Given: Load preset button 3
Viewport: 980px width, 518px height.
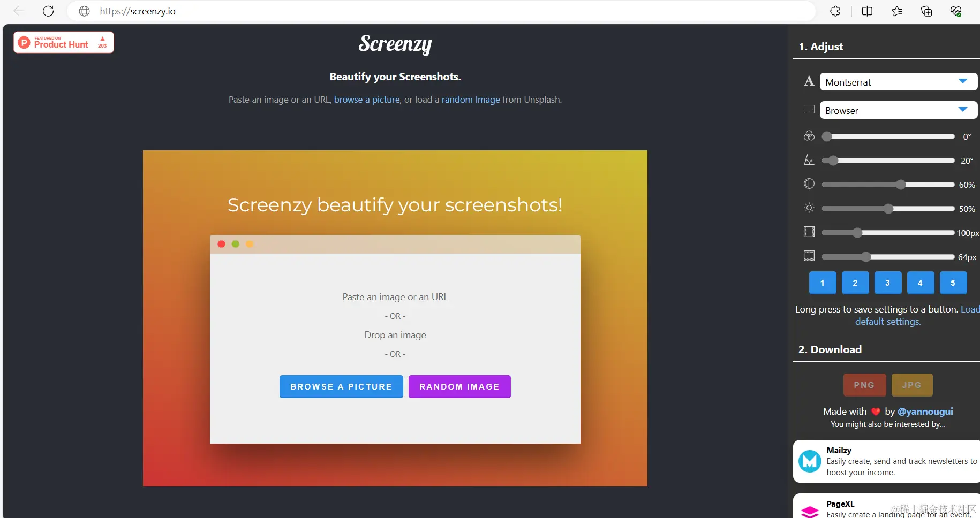Looking at the screenshot, I should (888, 283).
